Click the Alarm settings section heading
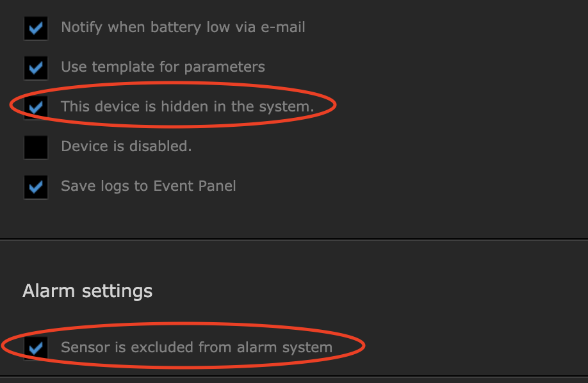The width and height of the screenshot is (588, 383). [87, 291]
